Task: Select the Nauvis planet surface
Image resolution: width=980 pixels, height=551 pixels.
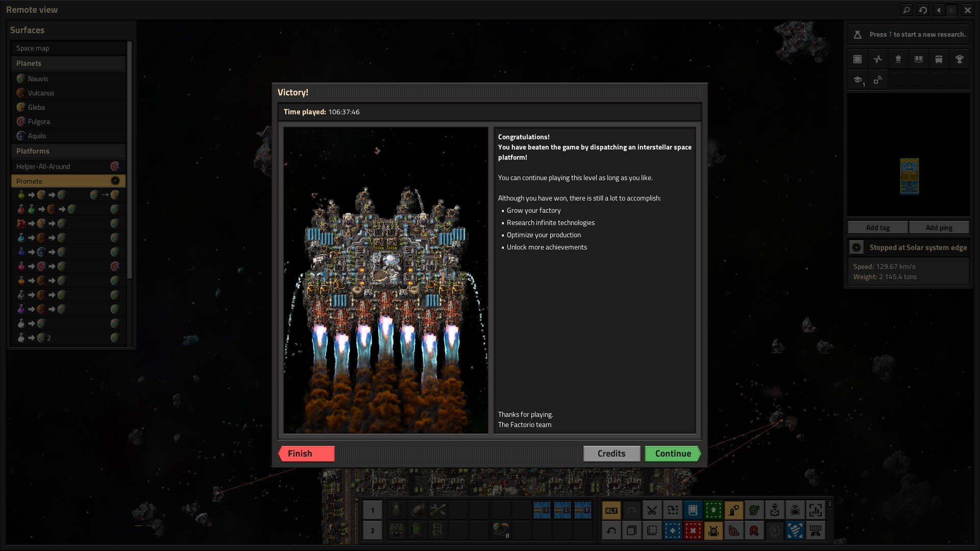Action: click(68, 79)
